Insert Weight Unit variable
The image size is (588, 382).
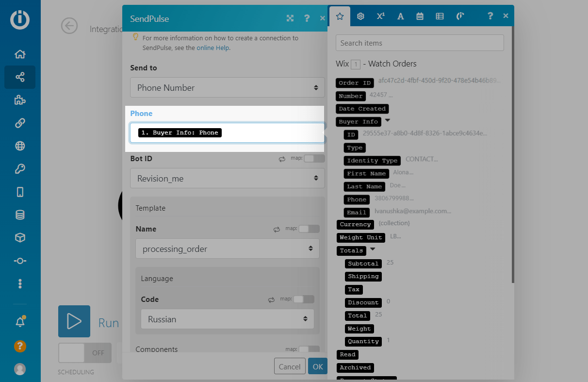[361, 238]
